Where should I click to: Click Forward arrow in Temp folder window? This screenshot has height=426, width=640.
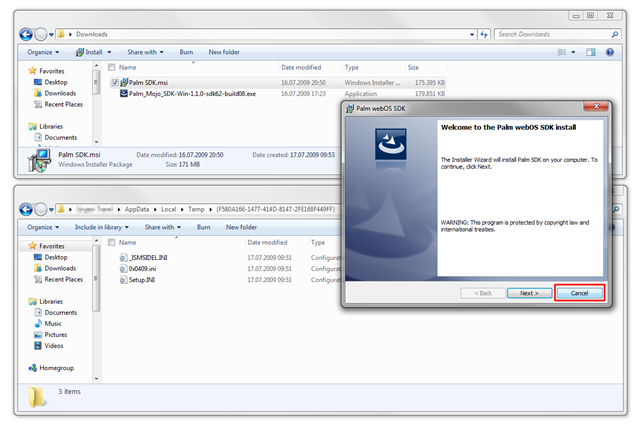[x=41, y=210]
